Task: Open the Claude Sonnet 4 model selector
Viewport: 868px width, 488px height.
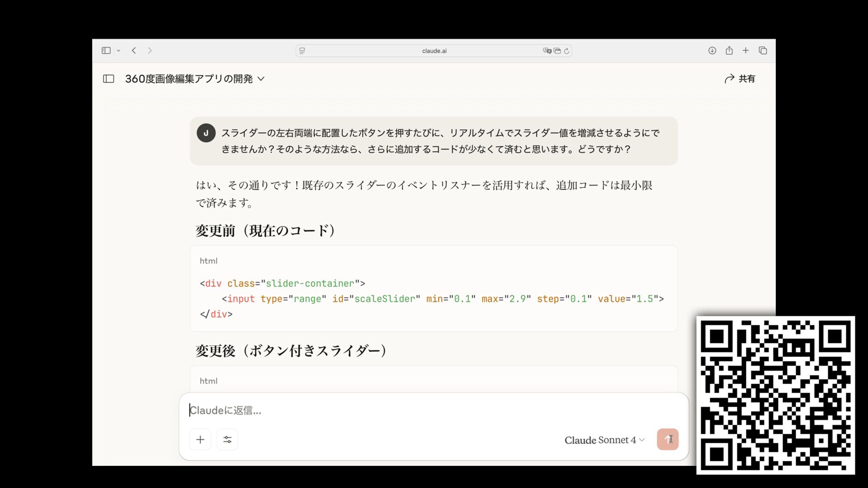Action: (604, 440)
